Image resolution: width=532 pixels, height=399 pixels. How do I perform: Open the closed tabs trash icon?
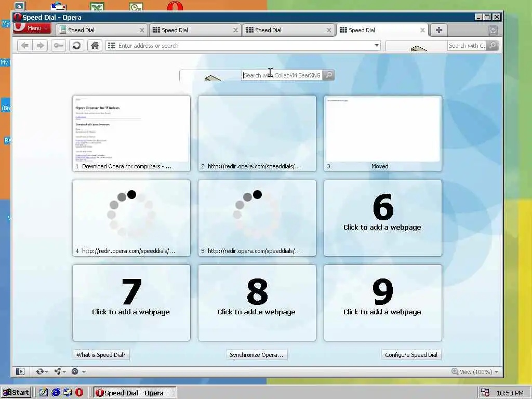click(x=493, y=30)
